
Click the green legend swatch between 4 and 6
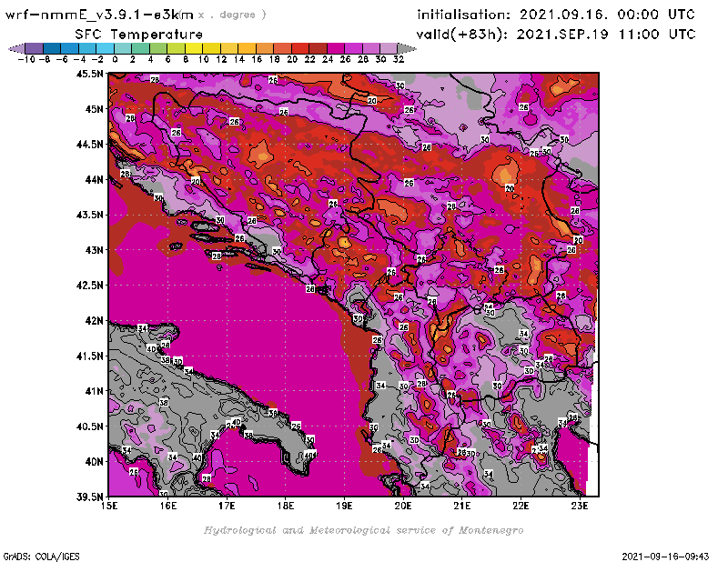click(158, 48)
